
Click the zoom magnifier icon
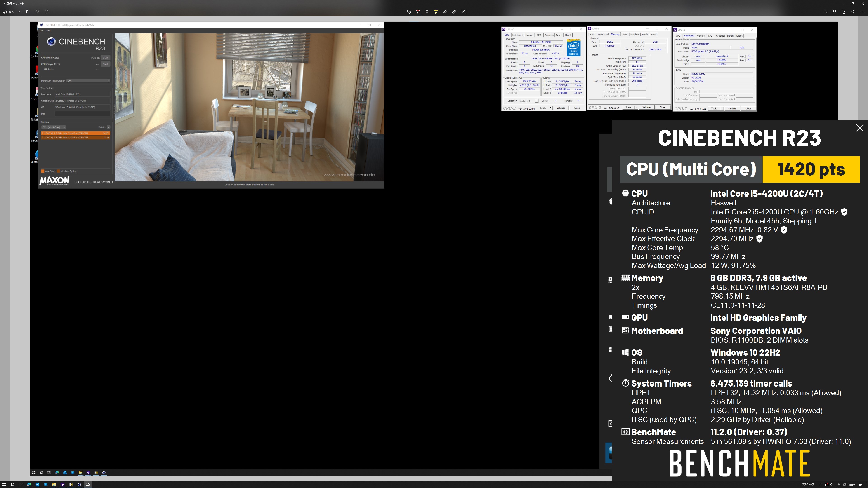tap(825, 12)
